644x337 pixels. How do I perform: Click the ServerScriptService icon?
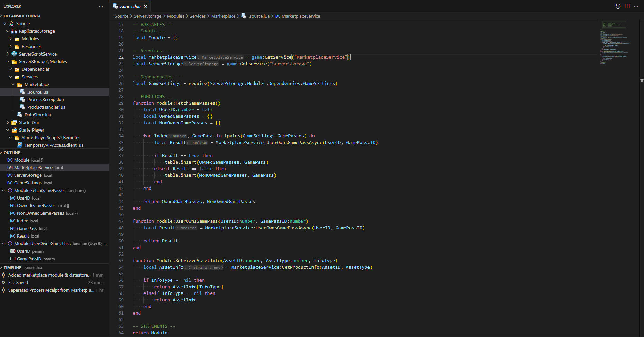(14, 54)
